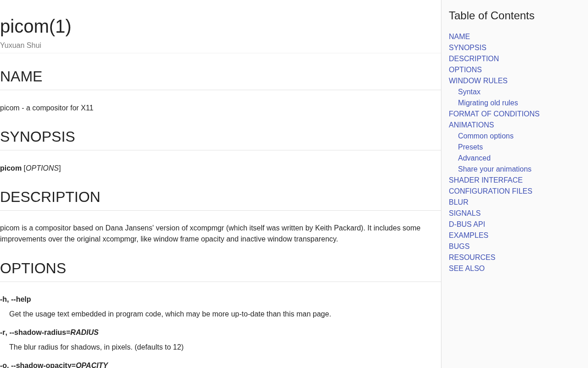
Task: Click the Share your animations link
Action: [494, 169]
